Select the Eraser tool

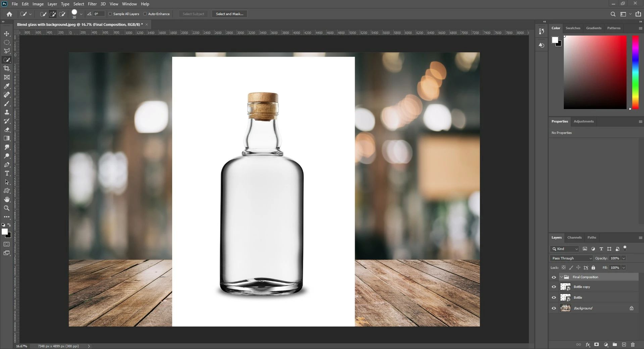7,130
